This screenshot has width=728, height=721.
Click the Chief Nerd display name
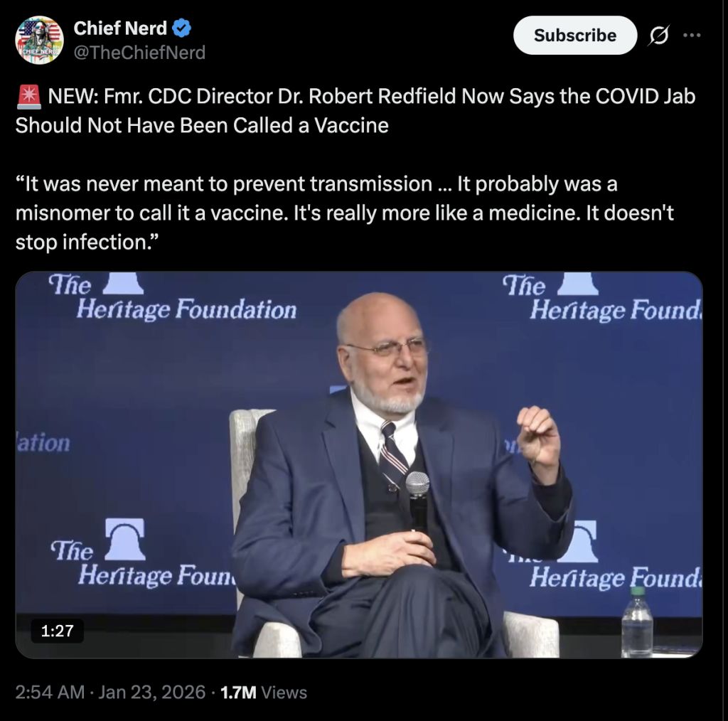pos(120,28)
